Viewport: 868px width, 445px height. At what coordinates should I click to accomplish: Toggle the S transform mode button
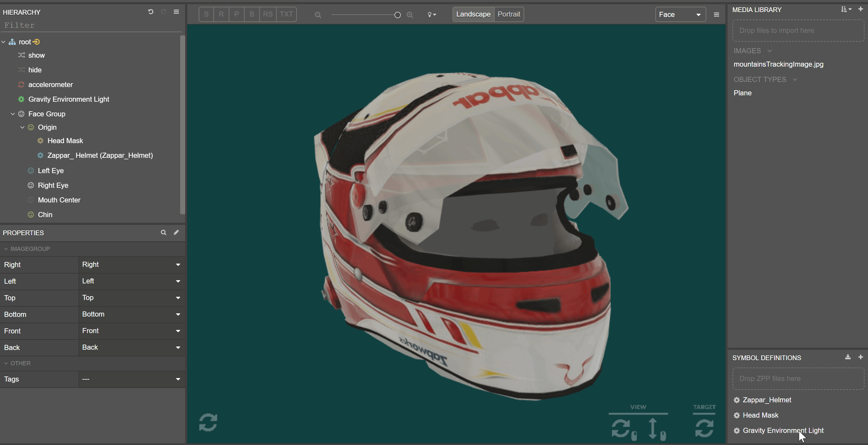pyautogui.click(x=206, y=14)
